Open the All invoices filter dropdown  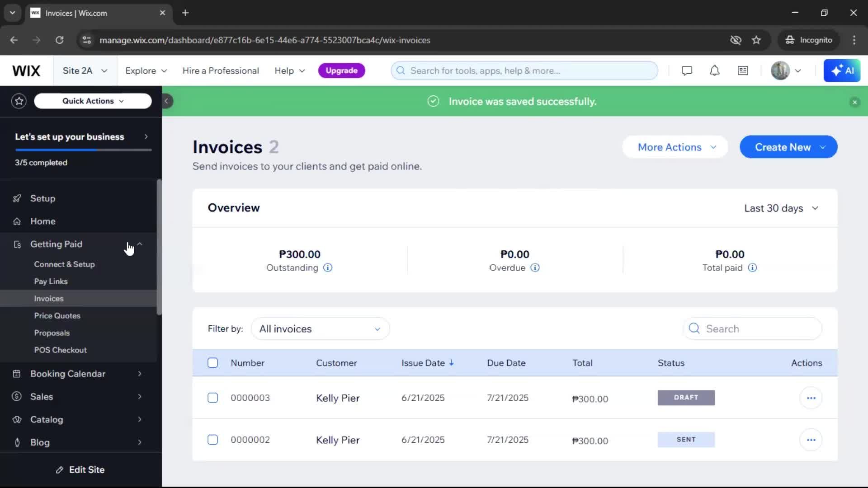point(320,329)
